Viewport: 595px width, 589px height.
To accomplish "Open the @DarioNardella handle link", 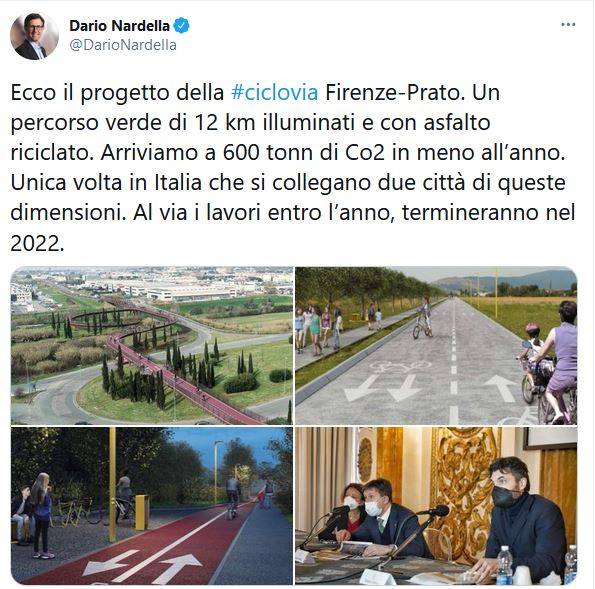I will click(x=123, y=45).
